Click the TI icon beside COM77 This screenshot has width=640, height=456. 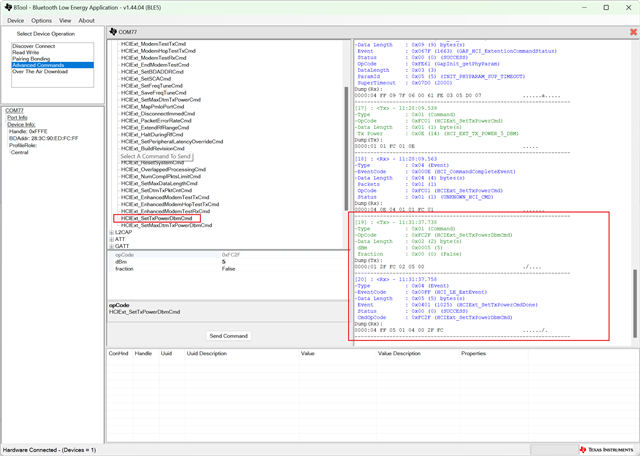(x=113, y=32)
